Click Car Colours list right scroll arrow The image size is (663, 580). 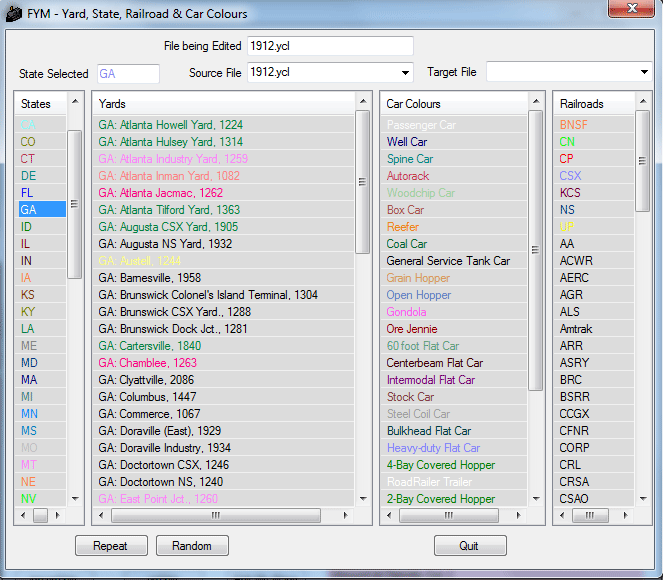(x=518, y=515)
